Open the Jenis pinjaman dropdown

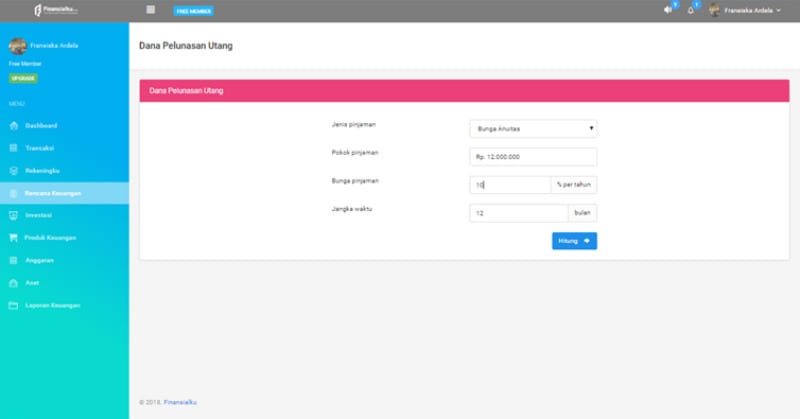pyautogui.click(x=532, y=128)
